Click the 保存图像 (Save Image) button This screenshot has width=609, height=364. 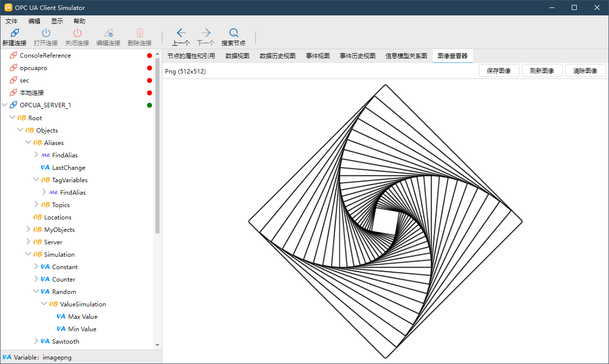point(499,71)
